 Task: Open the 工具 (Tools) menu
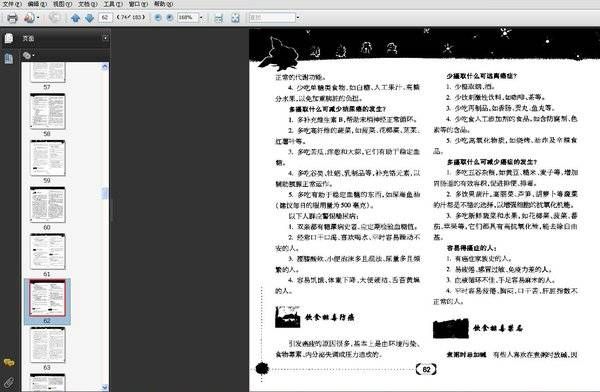point(113,4)
